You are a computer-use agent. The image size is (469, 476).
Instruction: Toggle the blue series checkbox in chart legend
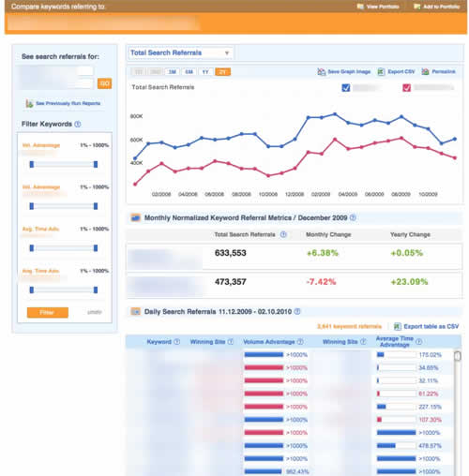346,88
